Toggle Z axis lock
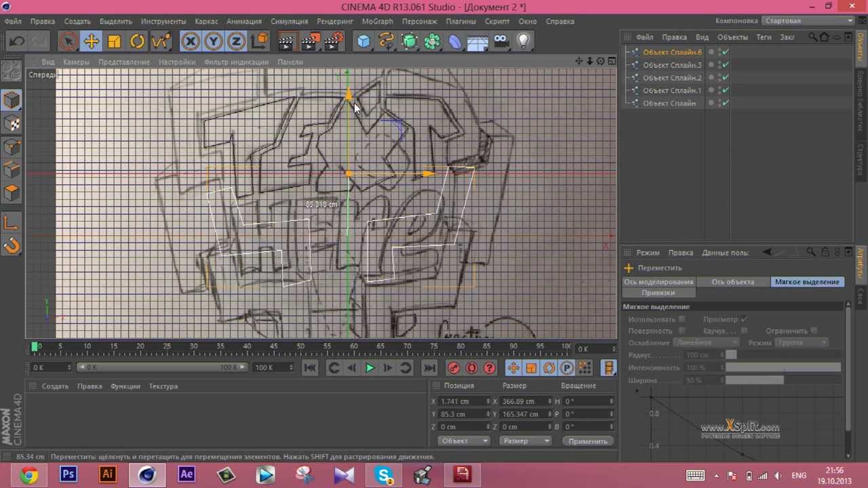Screen dimensions: 868x488 (236, 41)
